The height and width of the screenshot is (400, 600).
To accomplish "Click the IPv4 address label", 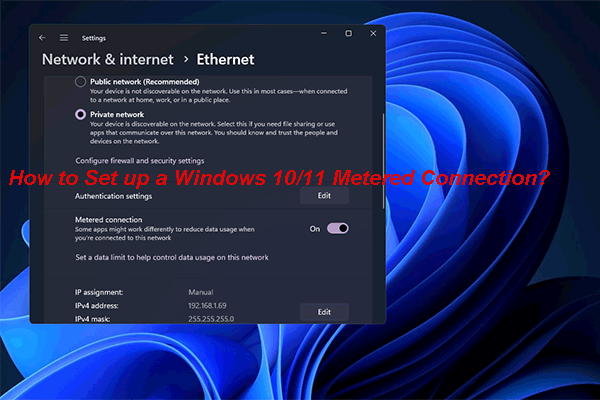I will click(x=96, y=306).
